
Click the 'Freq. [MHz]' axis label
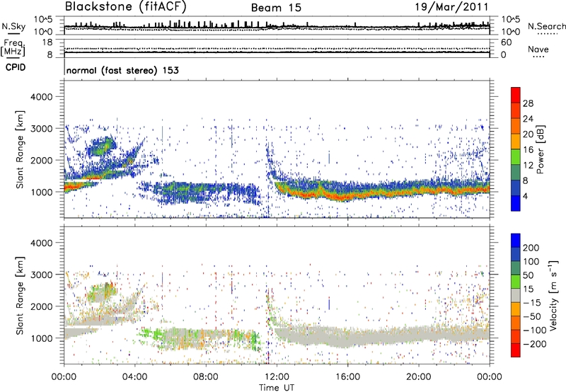pyautogui.click(x=13, y=47)
